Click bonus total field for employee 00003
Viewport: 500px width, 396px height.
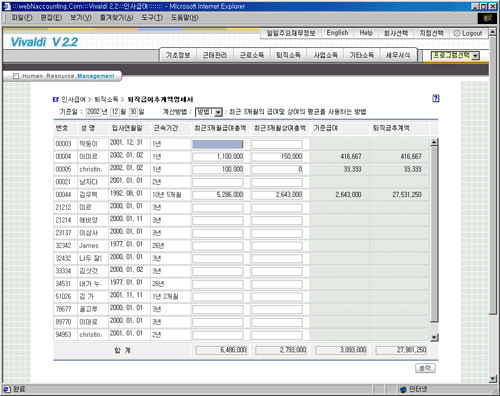pyautogui.click(x=277, y=144)
